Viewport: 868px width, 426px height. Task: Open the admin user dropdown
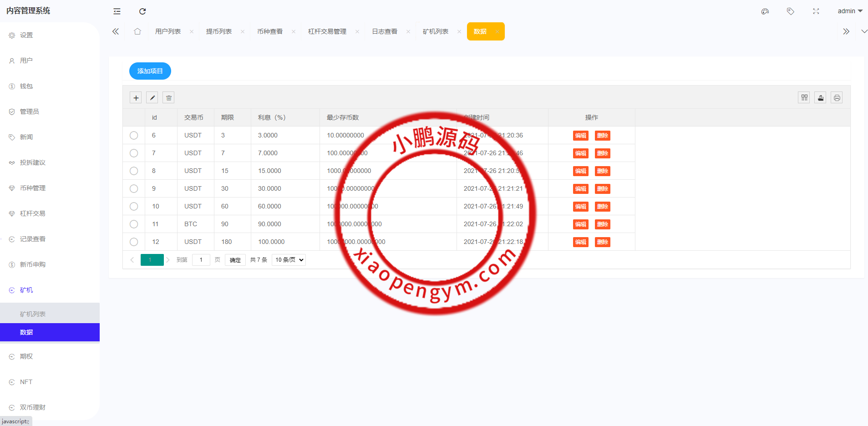click(849, 11)
